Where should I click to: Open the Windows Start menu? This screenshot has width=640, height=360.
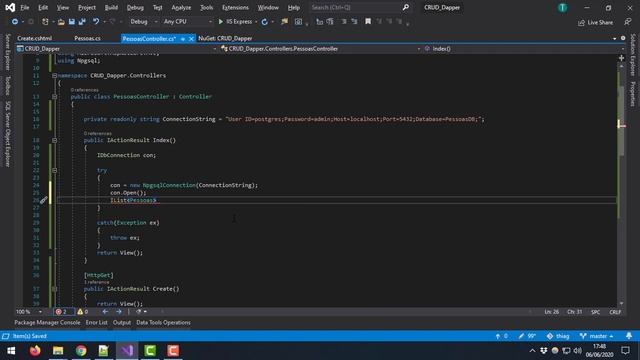tap(11, 351)
